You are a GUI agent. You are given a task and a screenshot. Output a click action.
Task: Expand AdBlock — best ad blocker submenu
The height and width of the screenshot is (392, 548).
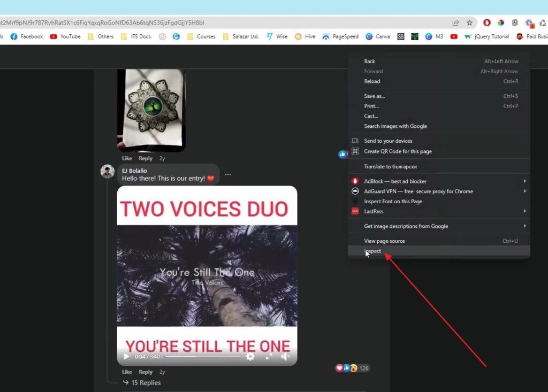(439, 181)
